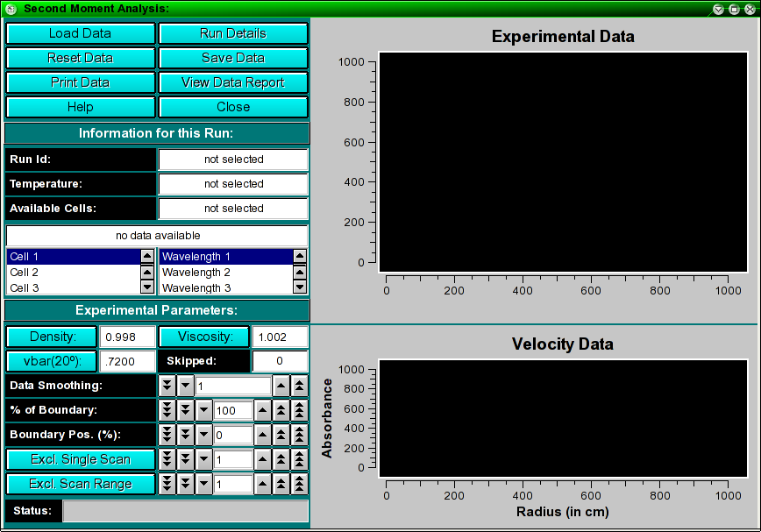This screenshot has width=761, height=532.
Task: Select Cell 2 in the cell list
Action: (x=72, y=273)
